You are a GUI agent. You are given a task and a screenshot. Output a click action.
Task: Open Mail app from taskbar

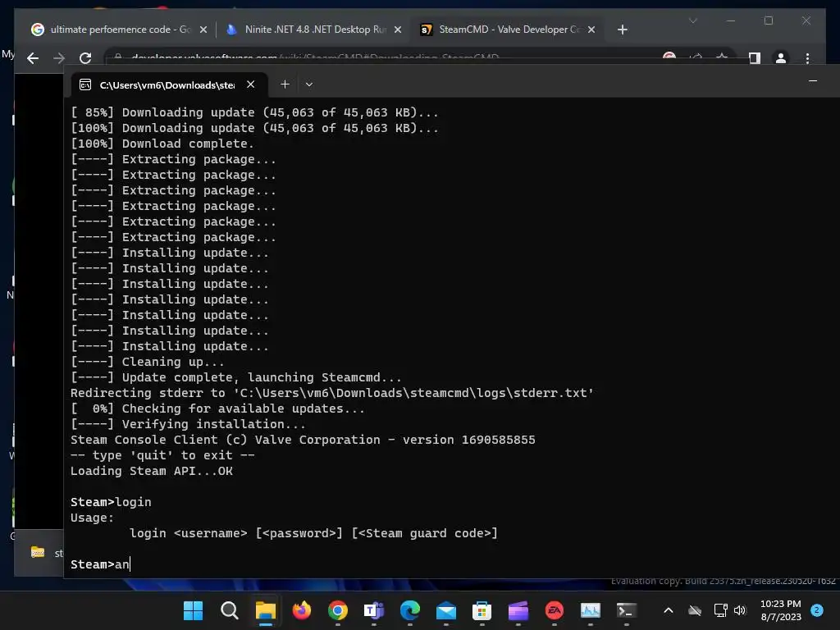pyautogui.click(x=445, y=610)
